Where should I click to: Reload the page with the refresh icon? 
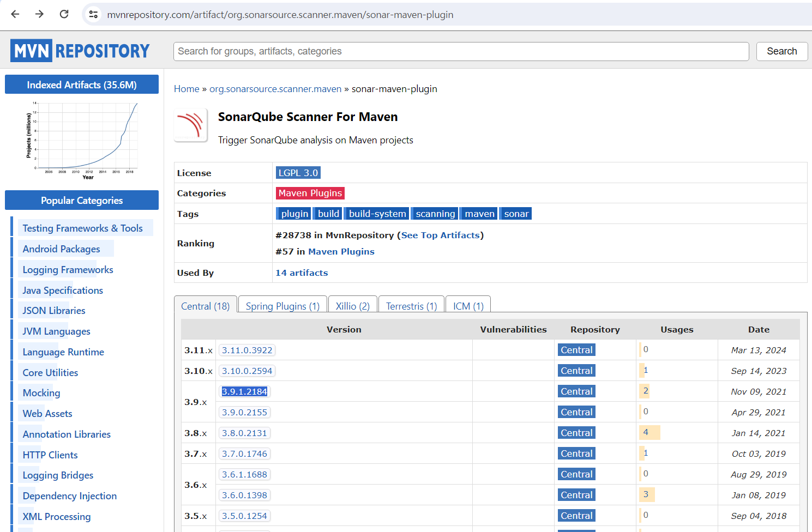point(64,14)
